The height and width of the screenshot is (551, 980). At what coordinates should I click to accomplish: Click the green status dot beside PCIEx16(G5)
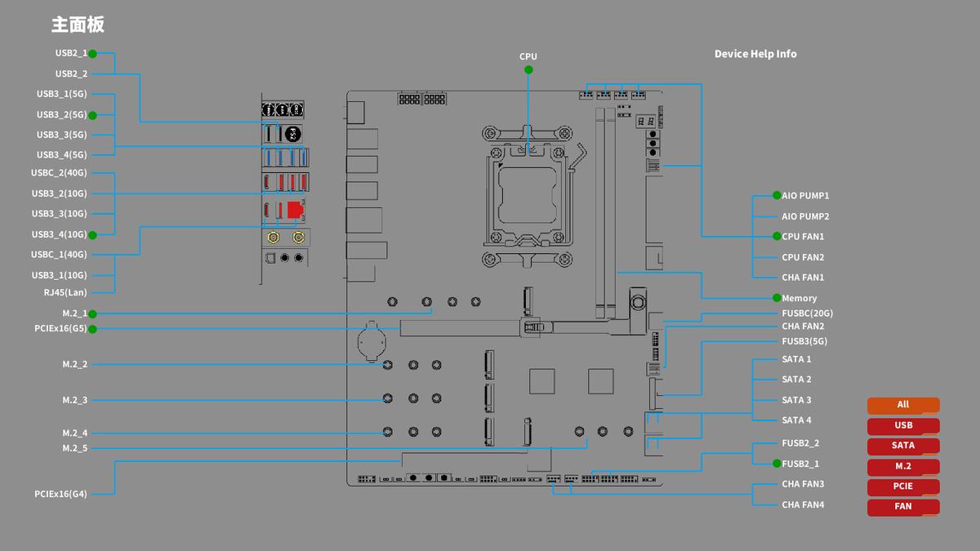pyautogui.click(x=93, y=329)
